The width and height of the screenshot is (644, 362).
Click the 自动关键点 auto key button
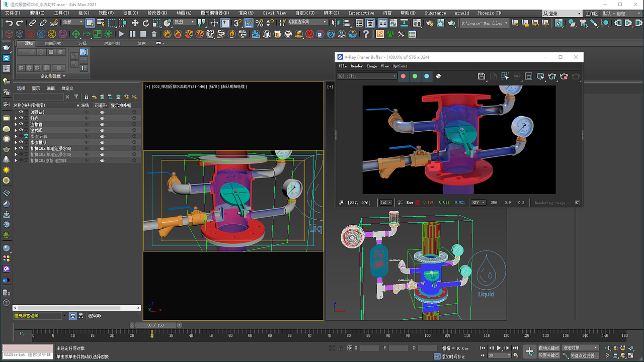[548, 348]
